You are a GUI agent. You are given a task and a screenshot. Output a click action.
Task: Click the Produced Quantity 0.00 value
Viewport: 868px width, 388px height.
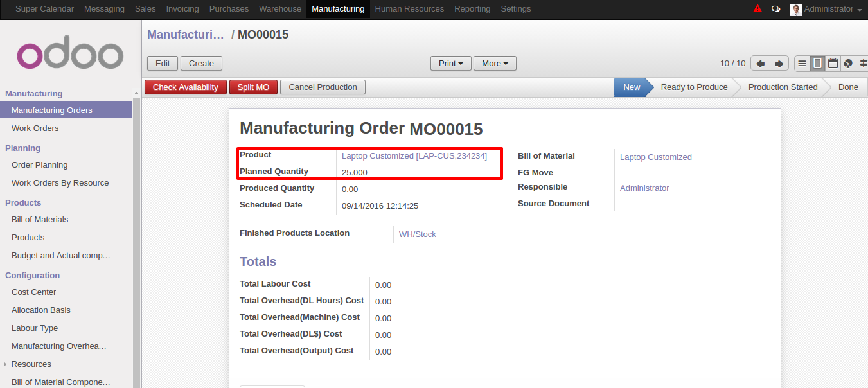click(350, 190)
